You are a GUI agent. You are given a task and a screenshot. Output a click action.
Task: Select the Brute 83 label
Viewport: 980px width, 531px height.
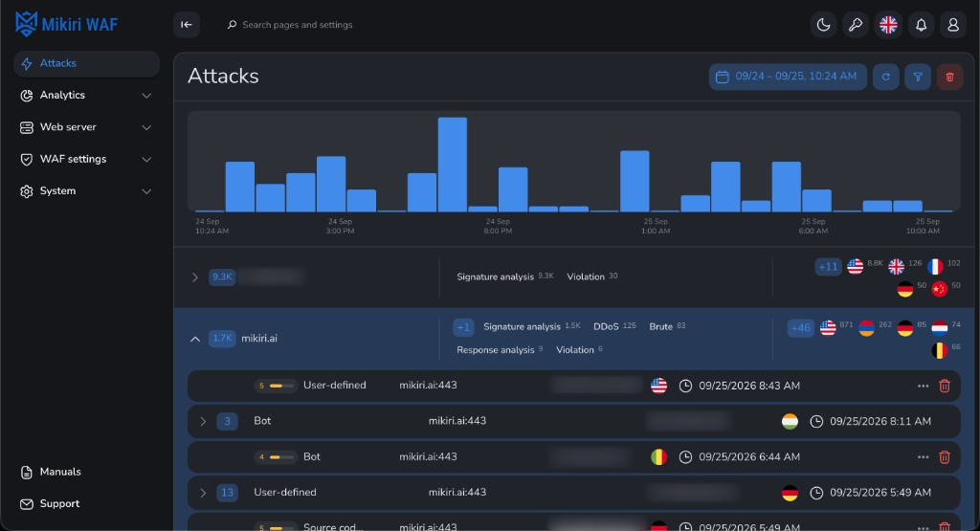[667, 326]
